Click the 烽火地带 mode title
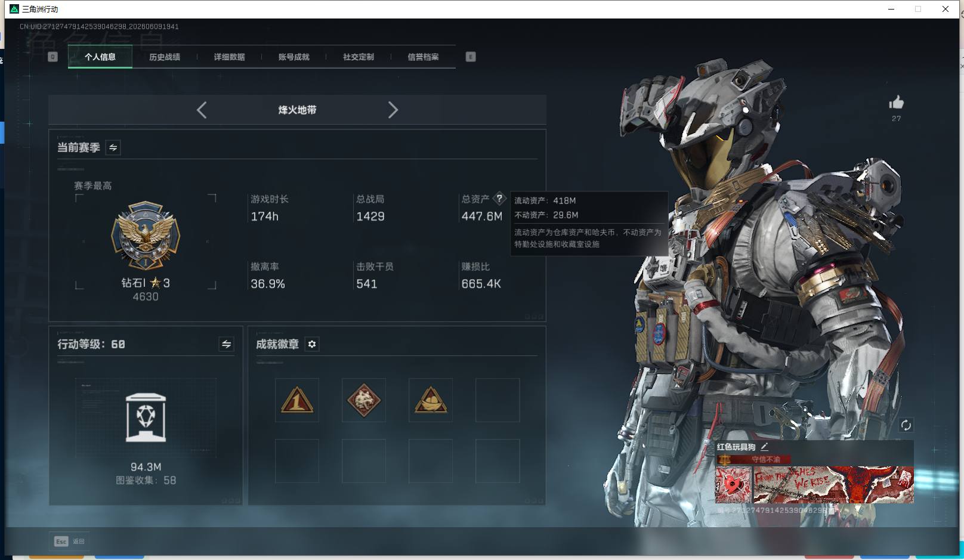 click(297, 110)
